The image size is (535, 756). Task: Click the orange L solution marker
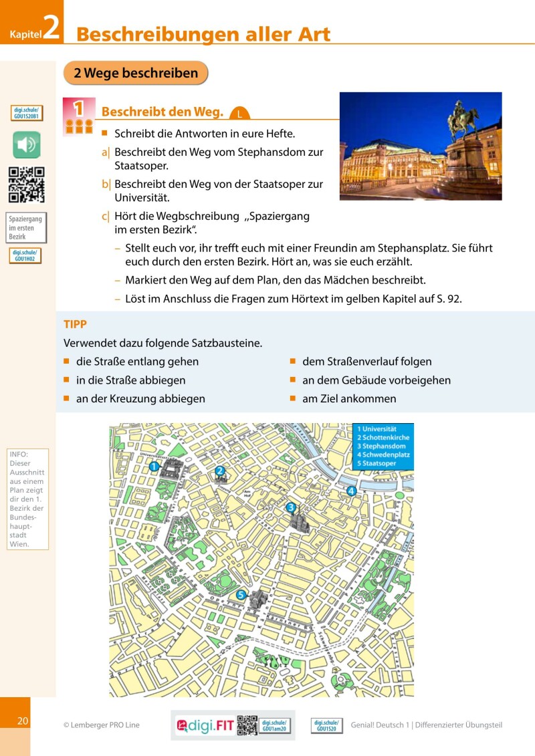click(239, 114)
